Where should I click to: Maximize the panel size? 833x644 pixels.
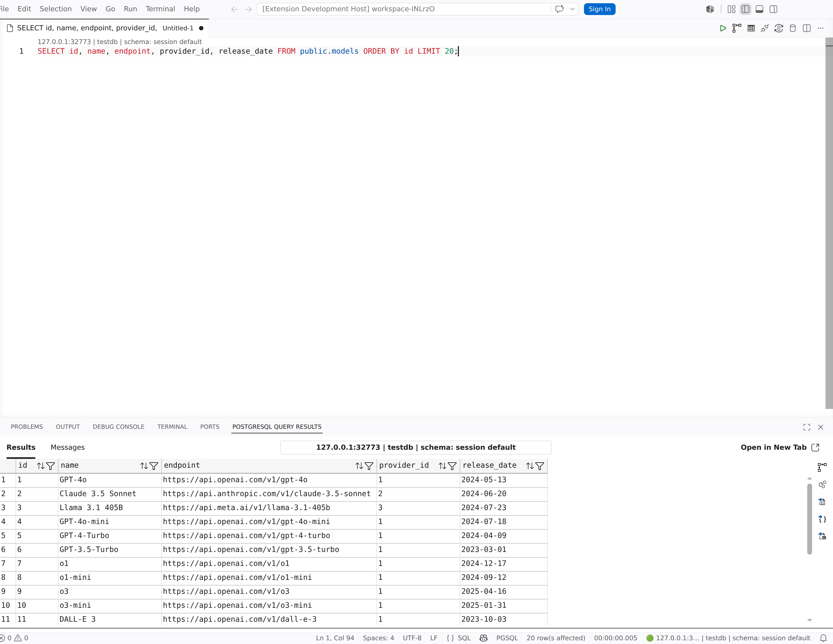coord(807,427)
